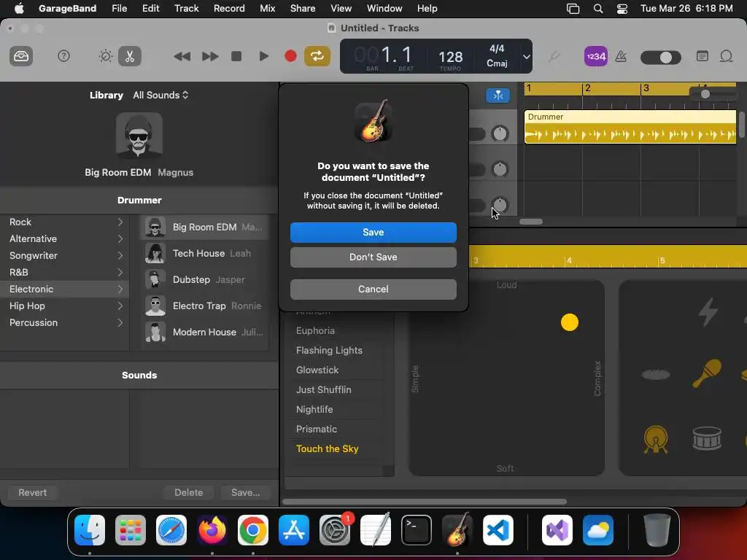This screenshot has height=560, width=747.
Task: Click the yellow XY pad puck
Action: pyautogui.click(x=569, y=322)
